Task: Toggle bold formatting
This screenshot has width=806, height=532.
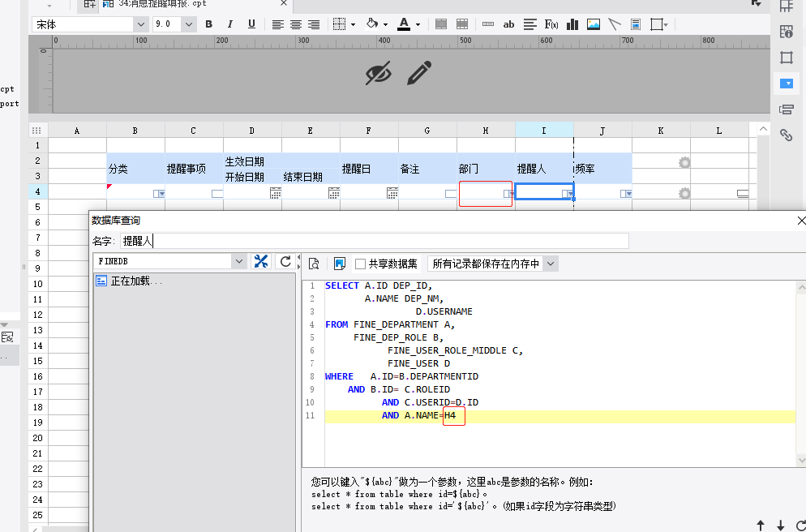Action: coord(208,24)
